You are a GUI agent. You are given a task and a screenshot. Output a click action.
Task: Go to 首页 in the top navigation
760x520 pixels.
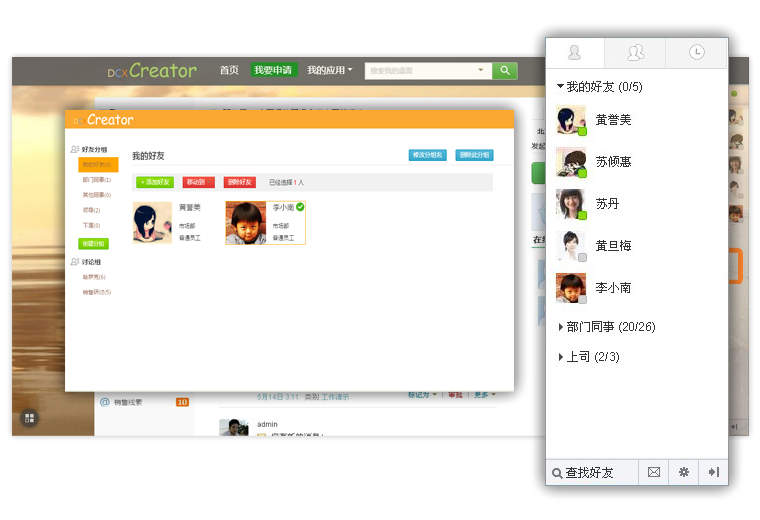(x=229, y=70)
